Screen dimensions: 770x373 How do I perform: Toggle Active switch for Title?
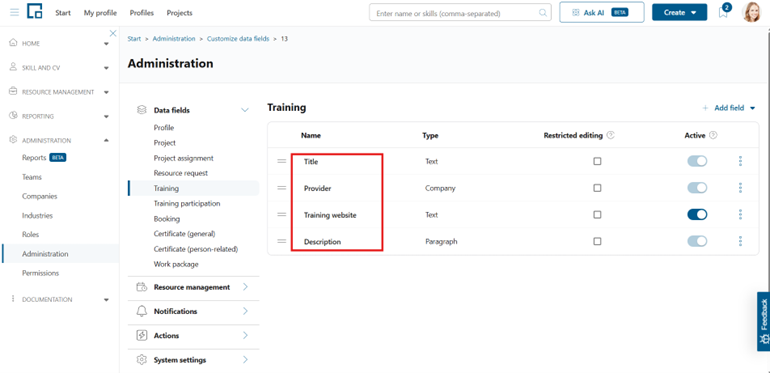697,161
